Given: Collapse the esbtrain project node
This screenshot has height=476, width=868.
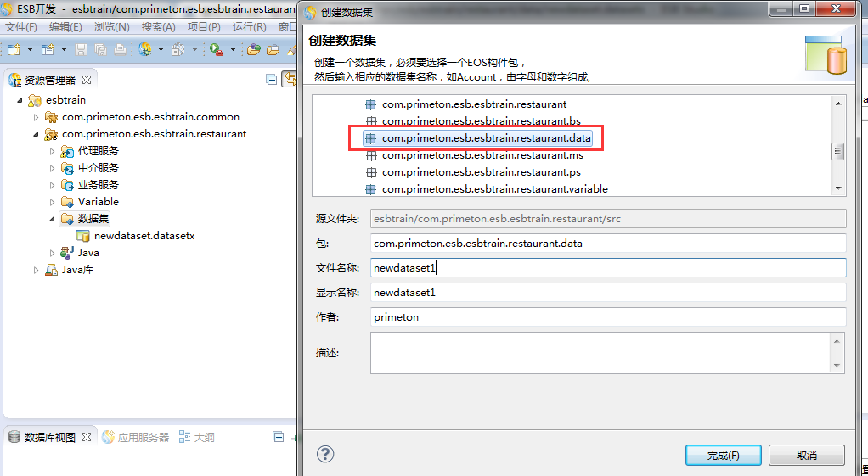Looking at the screenshot, I should pos(20,100).
